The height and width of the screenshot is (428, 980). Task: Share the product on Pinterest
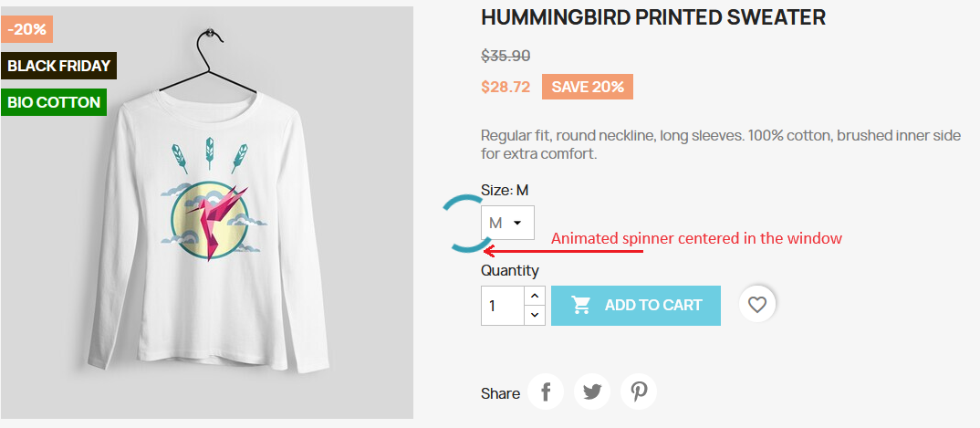(639, 392)
